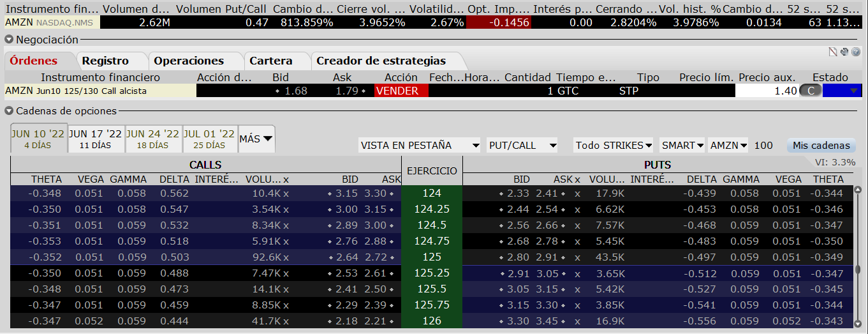Select strike 124.25
868x334 pixels.
(x=432, y=209)
